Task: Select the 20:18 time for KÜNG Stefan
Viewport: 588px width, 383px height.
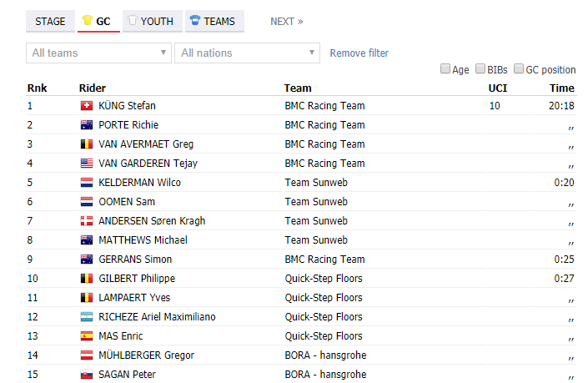Action: (x=561, y=106)
